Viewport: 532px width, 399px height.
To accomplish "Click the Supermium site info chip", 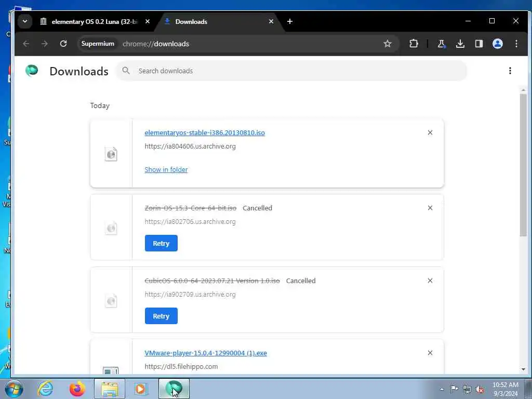I will click(x=97, y=44).
